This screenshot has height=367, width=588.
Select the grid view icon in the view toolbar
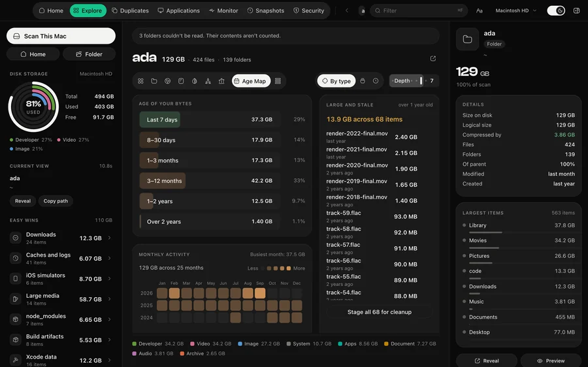pyautogui.click(x=140, y=81)
